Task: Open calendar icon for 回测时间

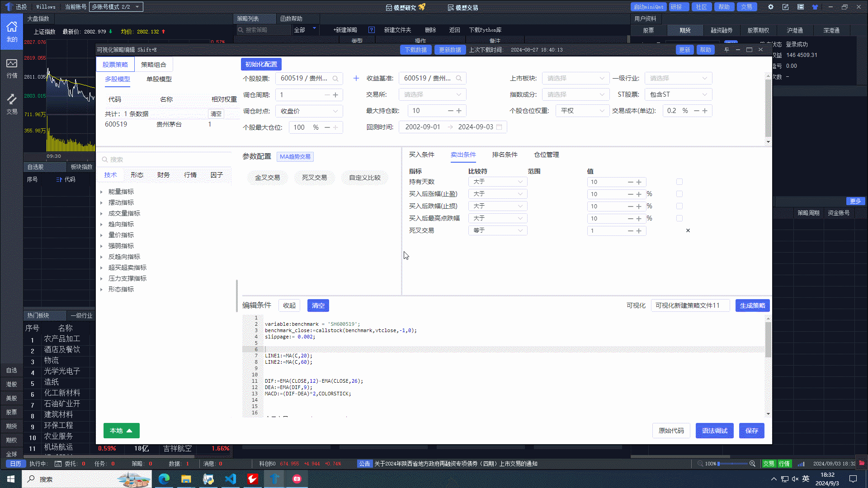Action: pyautogui.click(x=499, y=127)
